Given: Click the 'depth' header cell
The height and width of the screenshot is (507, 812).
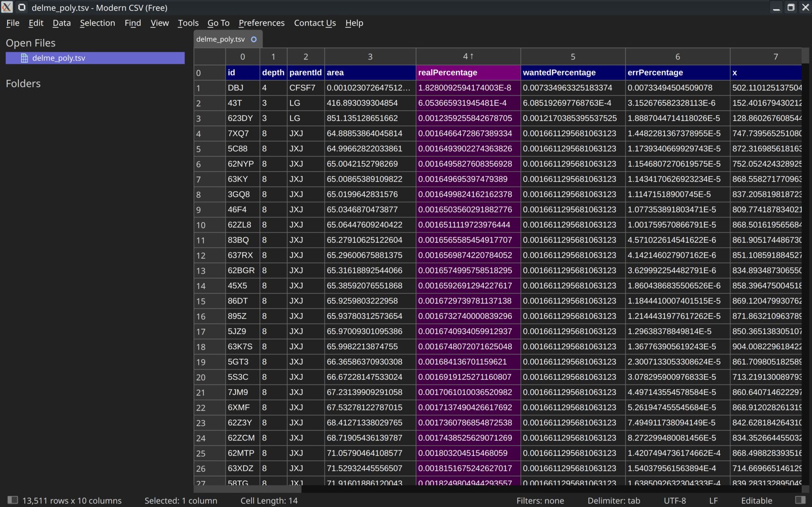Looking at the screenshot, I should coord(273,73).
